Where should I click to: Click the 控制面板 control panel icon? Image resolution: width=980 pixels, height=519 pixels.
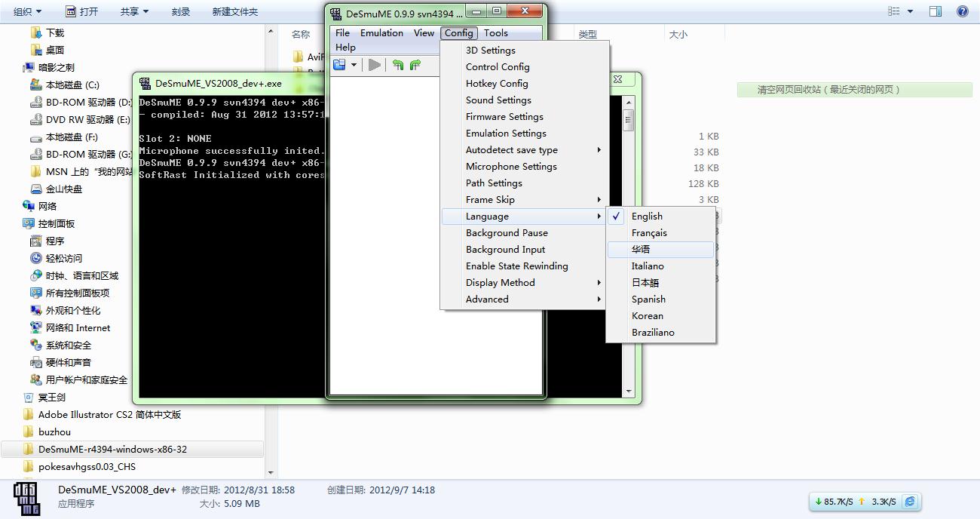[x=29, y=223]
